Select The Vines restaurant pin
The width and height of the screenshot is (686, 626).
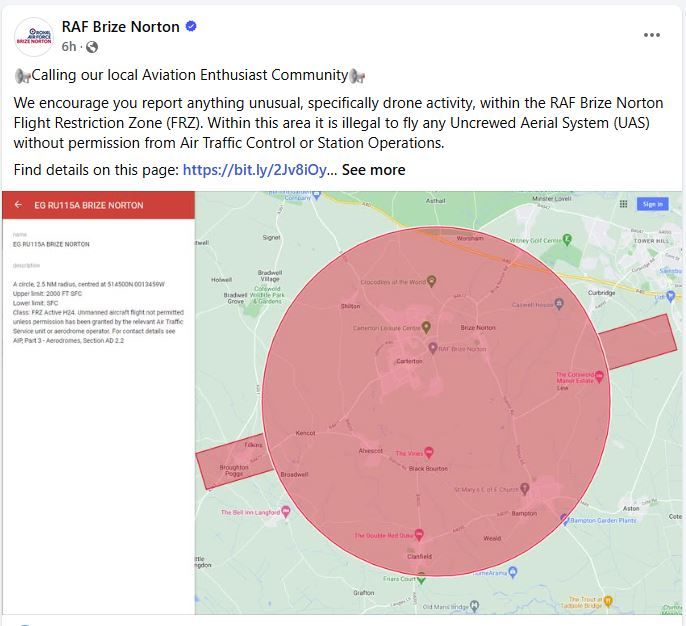pos(429,453)
